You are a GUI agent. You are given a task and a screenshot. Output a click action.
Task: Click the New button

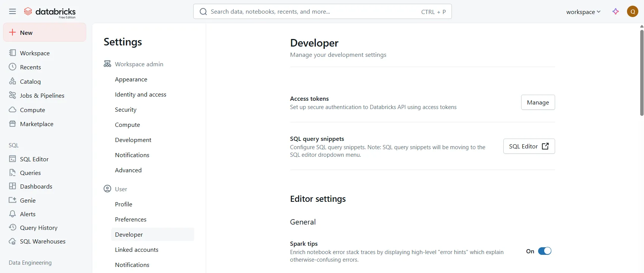coord(45,33)
